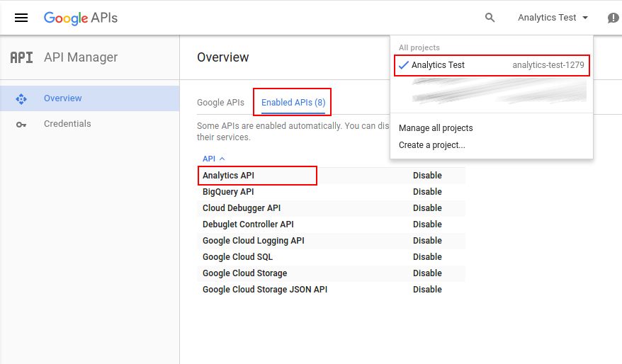Viewport: 622px width, 364px height.
Task: Open the Google Cloud SQL link
Action: 237,256
